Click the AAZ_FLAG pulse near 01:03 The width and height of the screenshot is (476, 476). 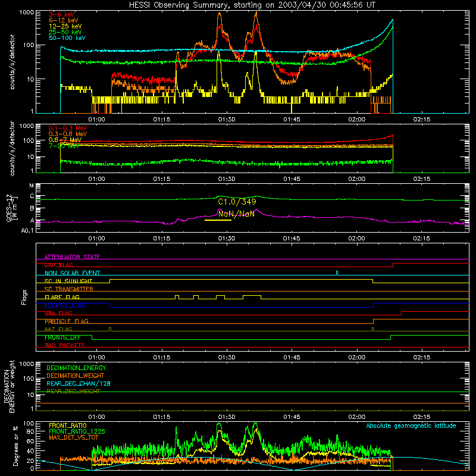(110, 329)
